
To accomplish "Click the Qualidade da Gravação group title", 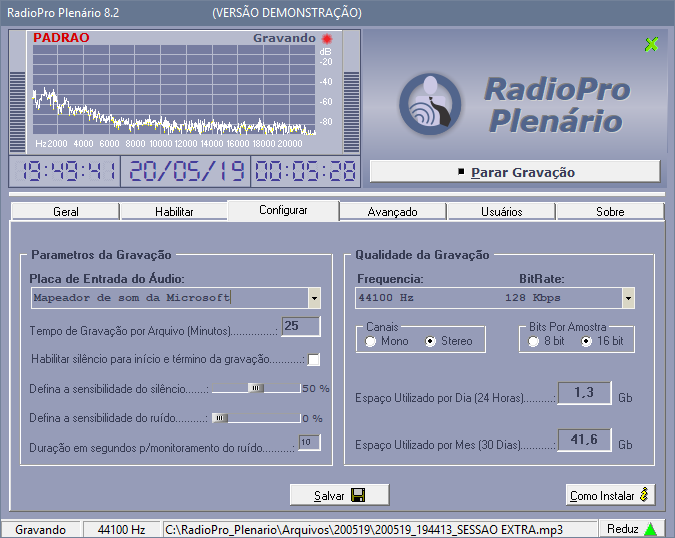I will 422,255.
